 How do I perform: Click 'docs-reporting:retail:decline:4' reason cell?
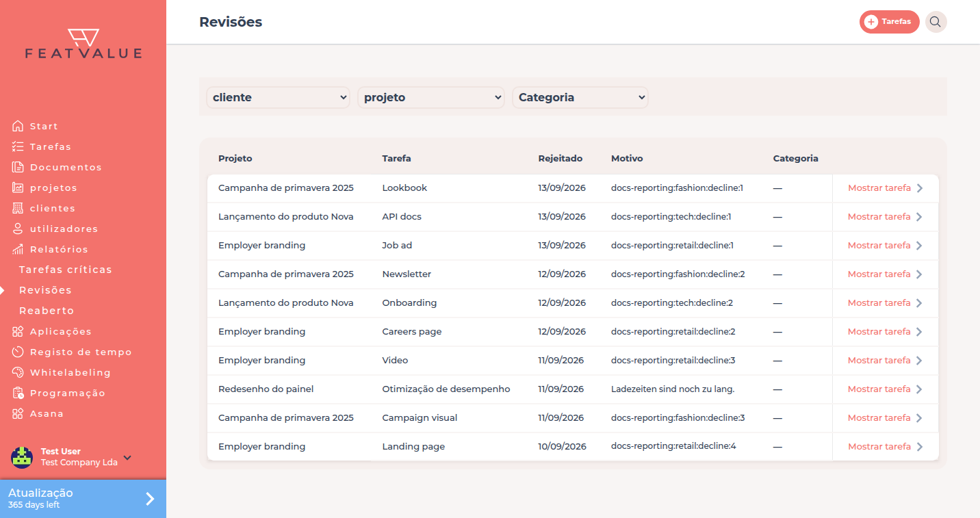click(673, 446)
